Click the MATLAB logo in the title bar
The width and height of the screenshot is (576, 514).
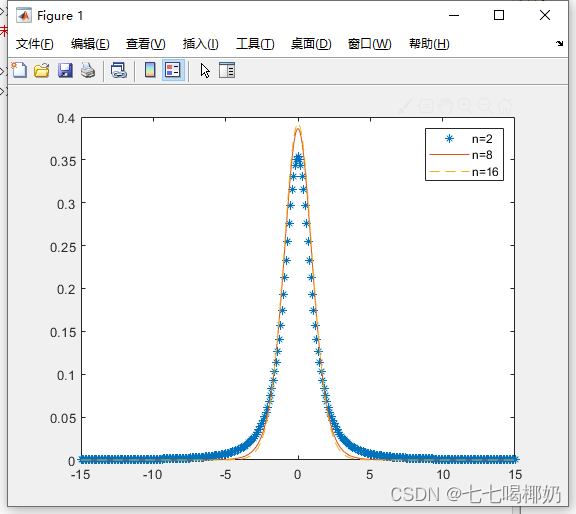point(24,15)
